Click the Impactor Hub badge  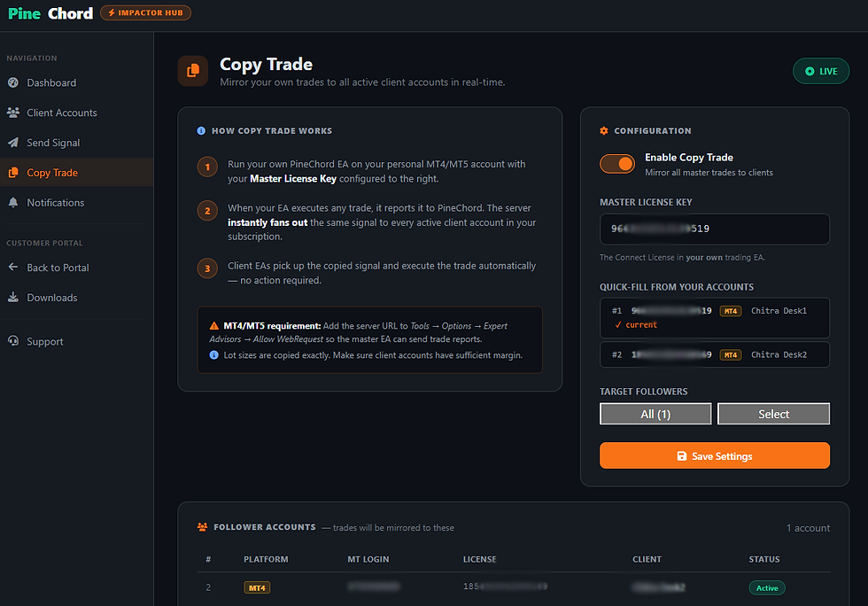(x=145, y=12)
